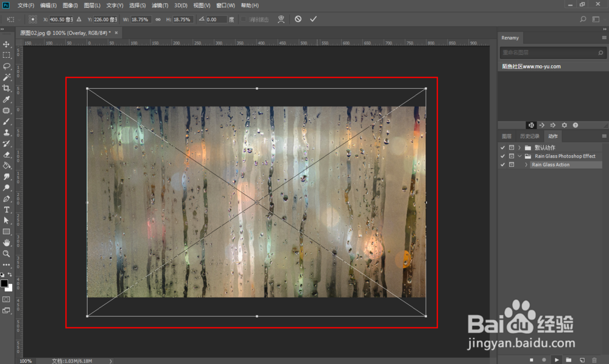Open the 窗口(W) menu
609x364 pixels.
(226, 5)
